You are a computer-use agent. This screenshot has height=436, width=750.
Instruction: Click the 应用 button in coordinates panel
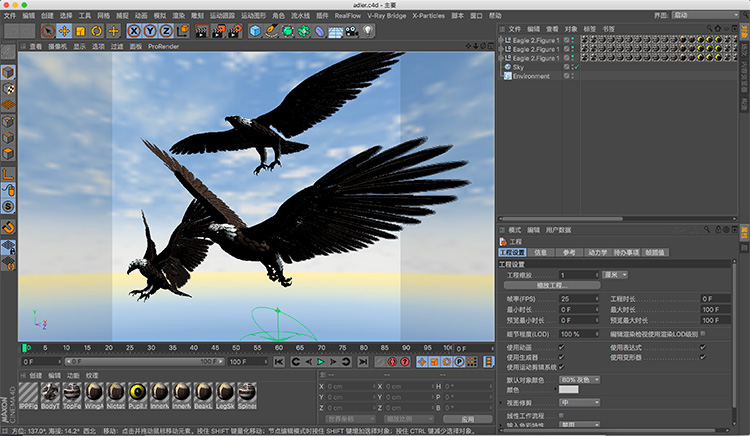(468, 417)
